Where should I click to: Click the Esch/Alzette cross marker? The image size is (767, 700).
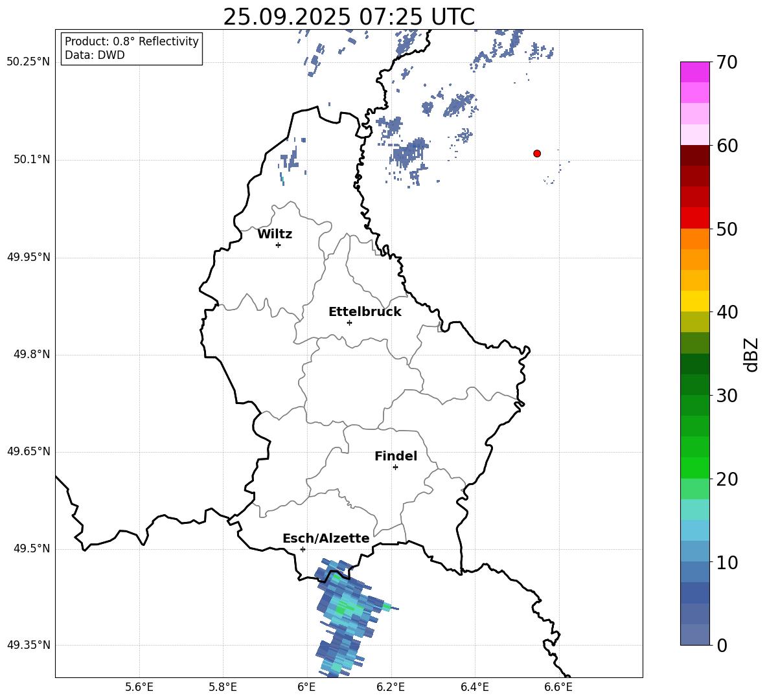click(x=303, y=549)
